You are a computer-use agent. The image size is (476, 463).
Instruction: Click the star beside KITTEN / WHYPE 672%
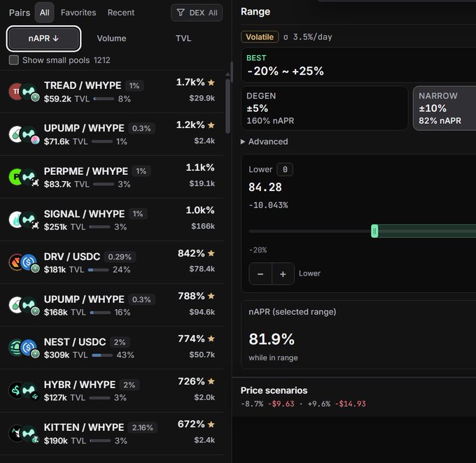(211, 424)
